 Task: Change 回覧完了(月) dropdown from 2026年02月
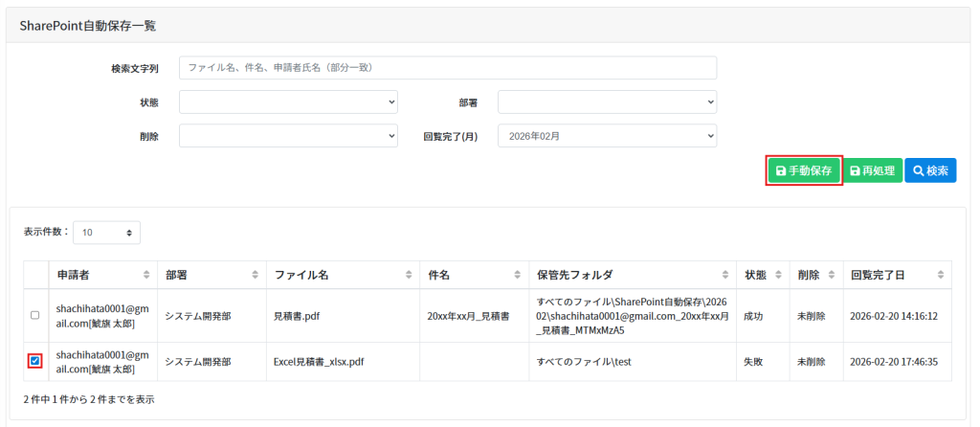[607, 136]
